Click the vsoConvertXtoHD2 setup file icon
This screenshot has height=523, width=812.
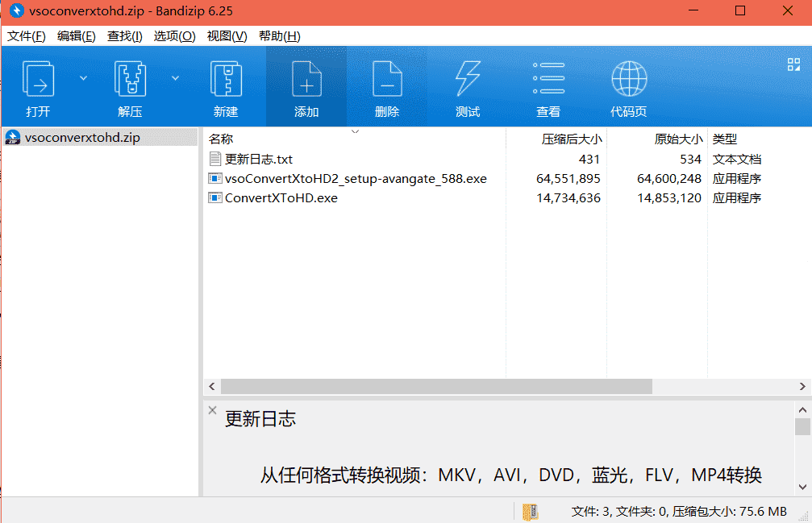pyautogui.click(x=215, y=178)
